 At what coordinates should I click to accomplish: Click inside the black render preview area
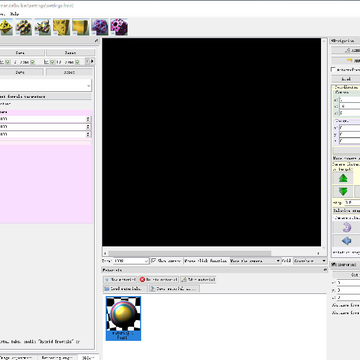coord(211,142)
